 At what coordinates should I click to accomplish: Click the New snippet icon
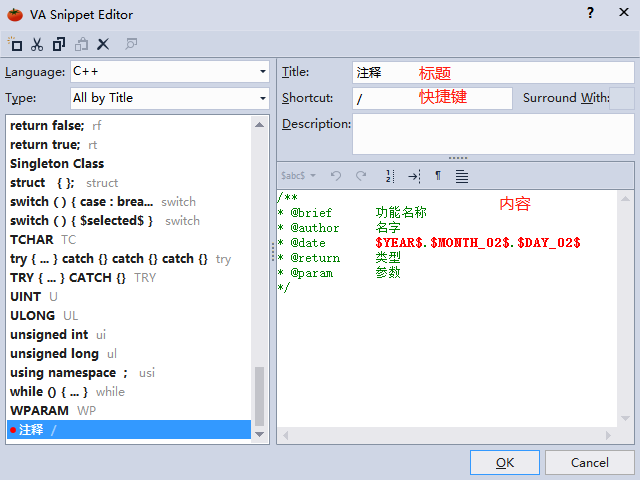15,44
